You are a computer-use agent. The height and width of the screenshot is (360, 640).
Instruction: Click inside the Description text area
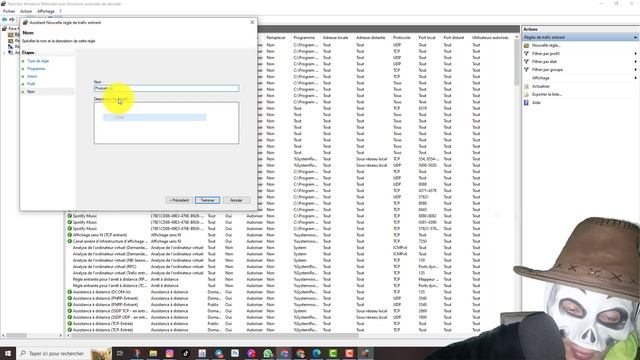pos(167,123)
